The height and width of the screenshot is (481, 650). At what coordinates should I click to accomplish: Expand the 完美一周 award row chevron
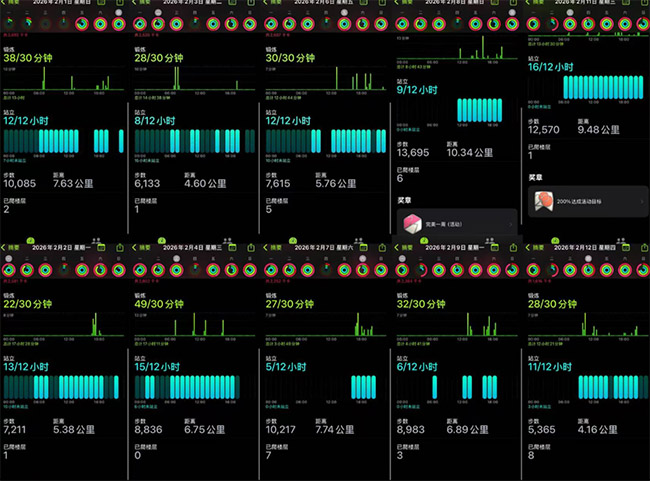(x=511, y=224)
